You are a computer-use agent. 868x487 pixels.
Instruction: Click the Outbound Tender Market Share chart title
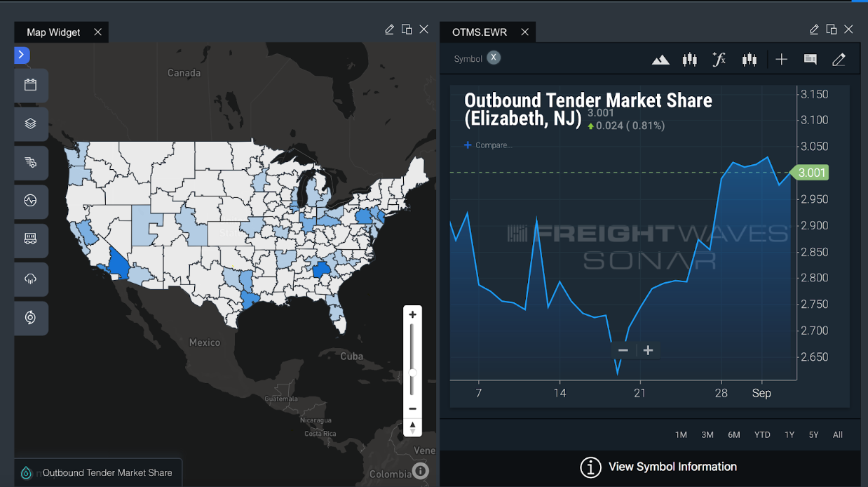588,109
